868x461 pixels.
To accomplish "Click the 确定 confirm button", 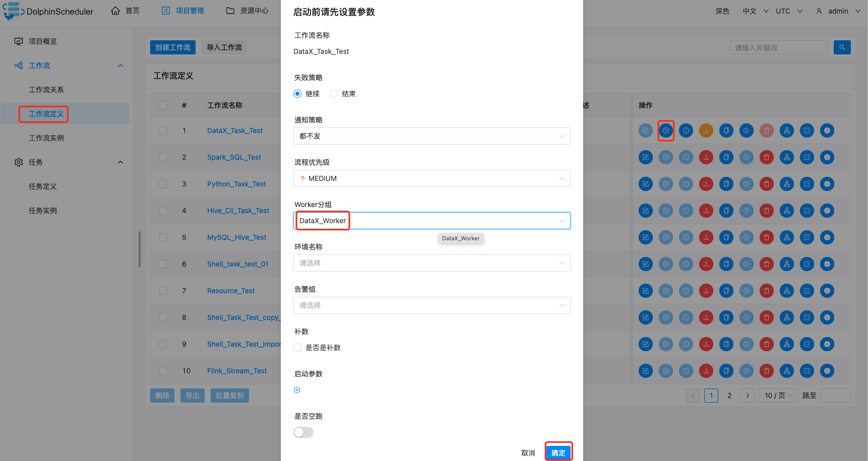I will pos(559,452).
